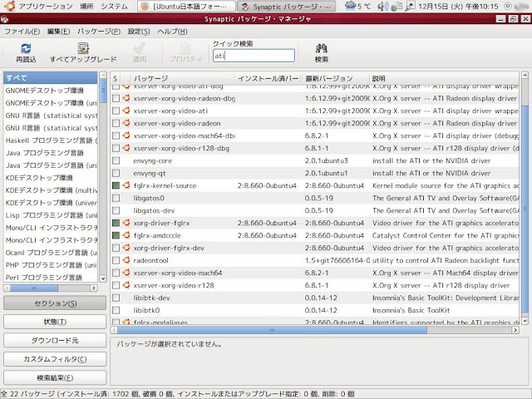Open the volume speaker icon in system tray
Image resolution: width=532 pixels, height=399 pixels.
click(x=382, y=6)
